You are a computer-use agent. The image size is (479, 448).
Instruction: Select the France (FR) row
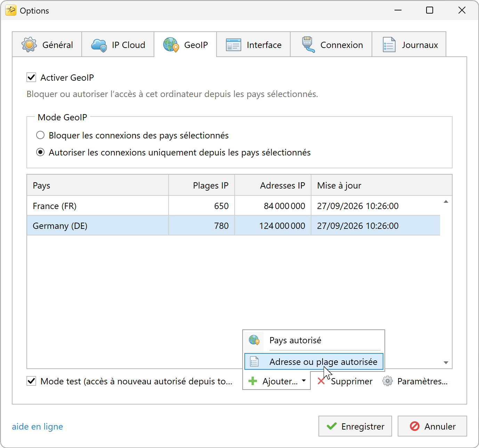[234, 206]
